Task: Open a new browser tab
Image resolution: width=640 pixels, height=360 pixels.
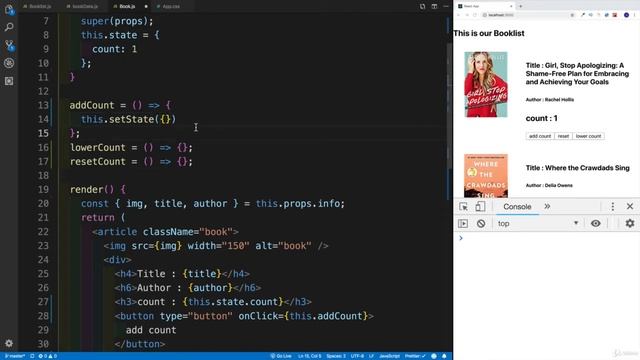Action: coord(521,6)
